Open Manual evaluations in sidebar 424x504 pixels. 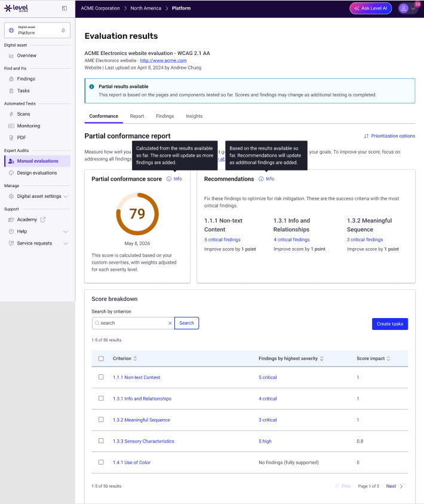(x=37, y=161)
